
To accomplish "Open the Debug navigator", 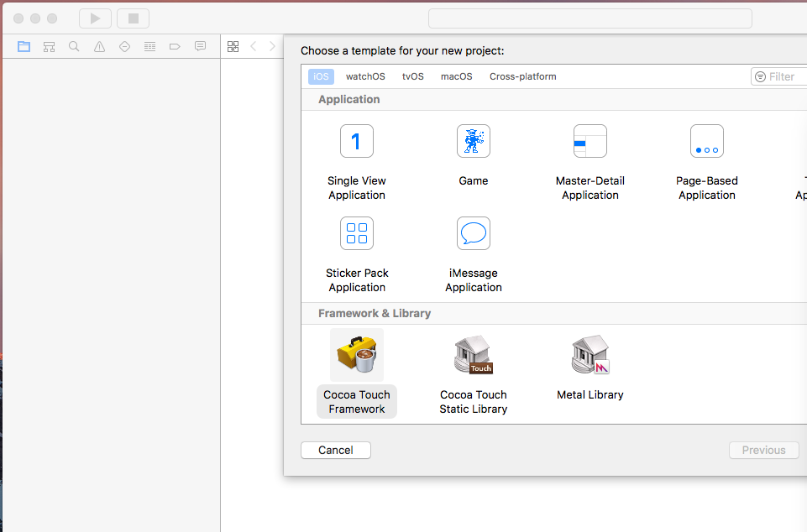I will coord(149,47).
